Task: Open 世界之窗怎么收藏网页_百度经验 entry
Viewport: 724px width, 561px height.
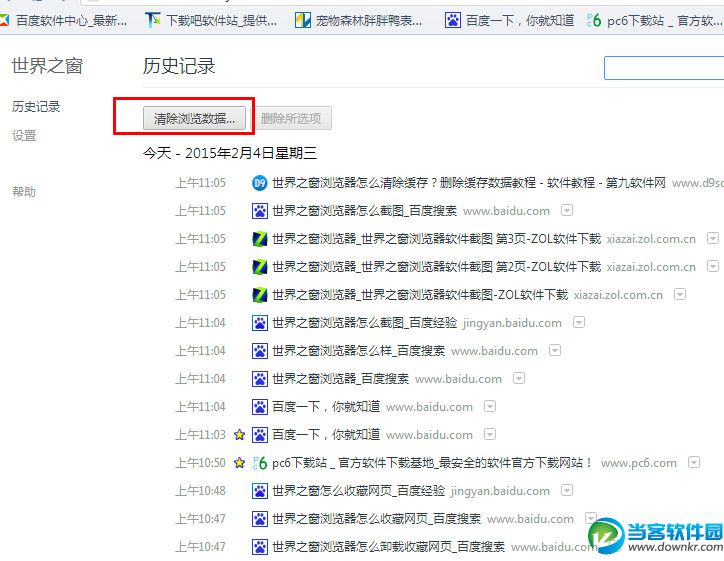Action: click(x=358, y=490)
